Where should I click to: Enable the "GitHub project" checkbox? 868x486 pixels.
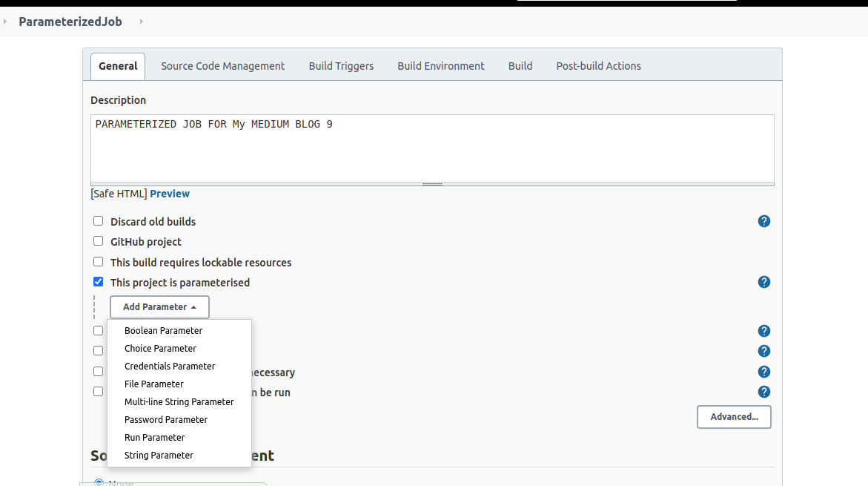tap(98, 240)
